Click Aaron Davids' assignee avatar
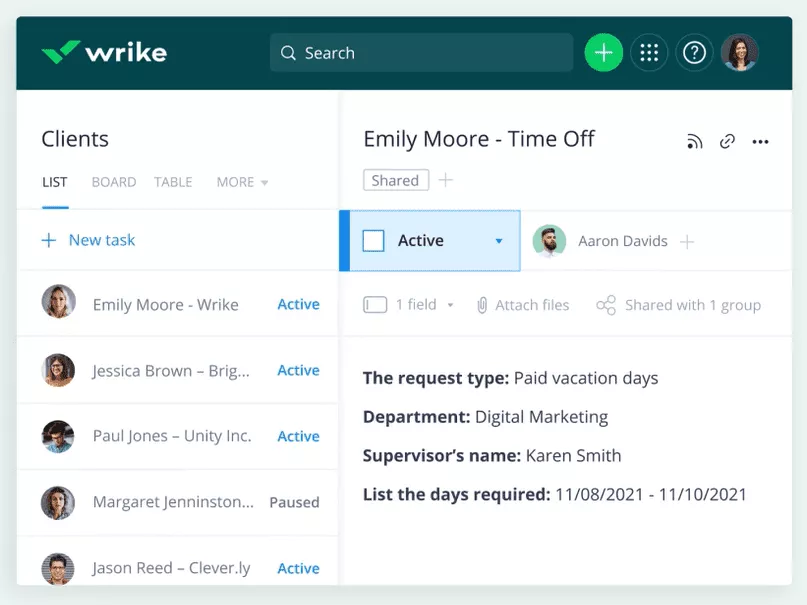The width and height of the screenshot is (807, 605). point(549,241)
